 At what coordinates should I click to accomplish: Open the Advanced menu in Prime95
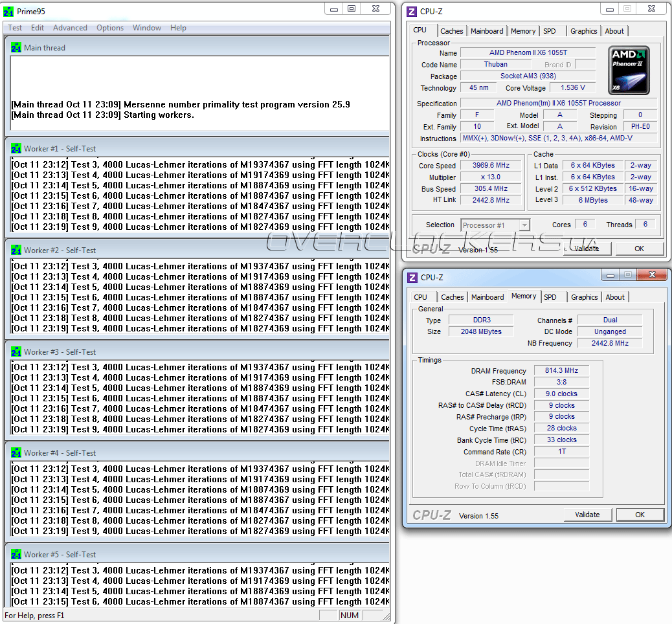click(x=70, y=28)
